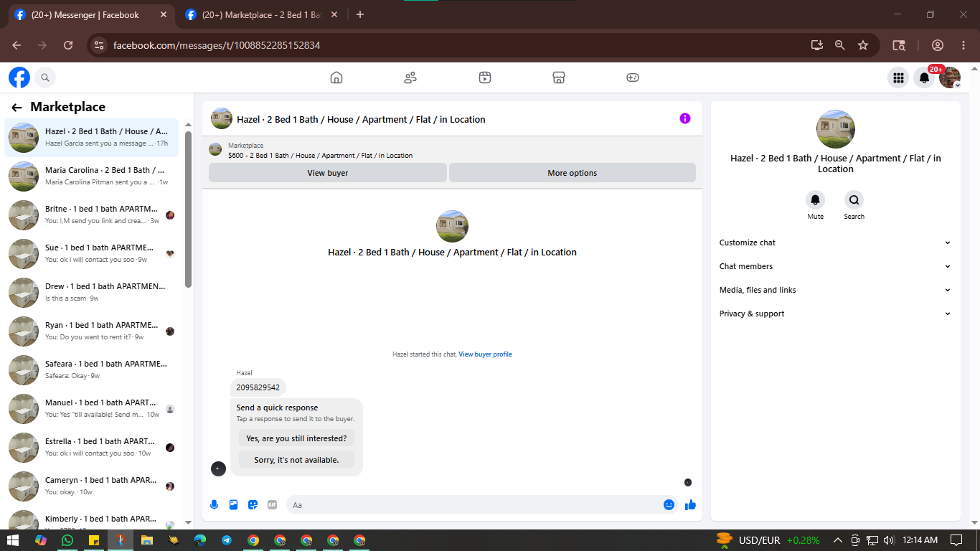Open the Cameryn conversation
This screenshot has width=980, height=551.
point(92,486)
